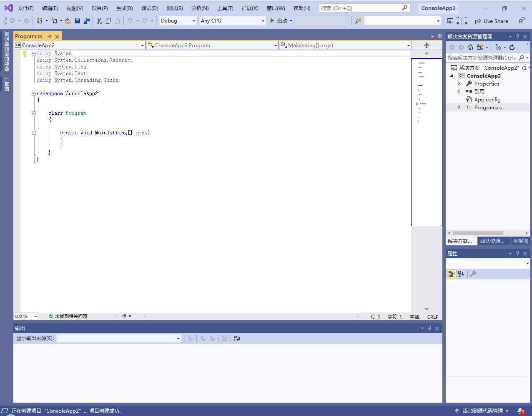Open the 服务器资源管理器 side tab
The height and width of the screenshot is (416, 532).
[7, 51]
